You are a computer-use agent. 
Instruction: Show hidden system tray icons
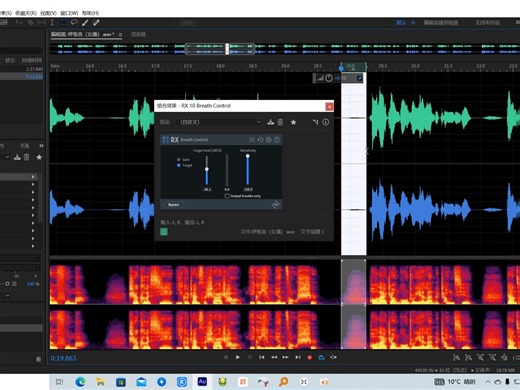pos(488,382)
